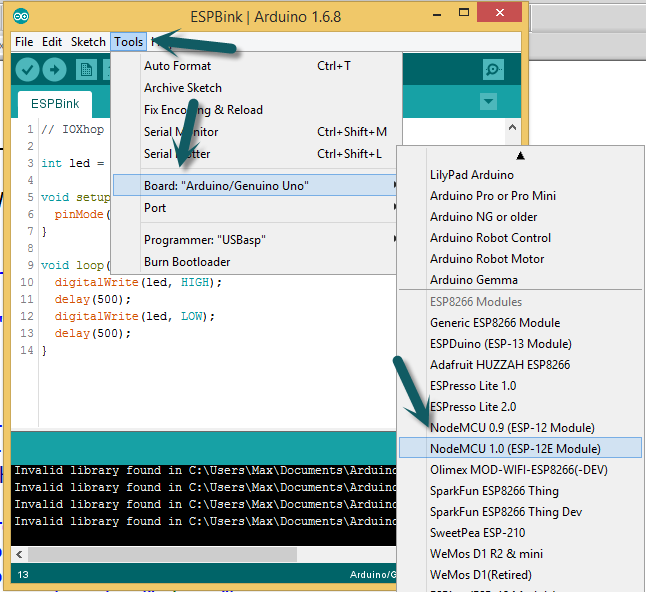Select WeMos D1(Retired) board

[520, 575]
